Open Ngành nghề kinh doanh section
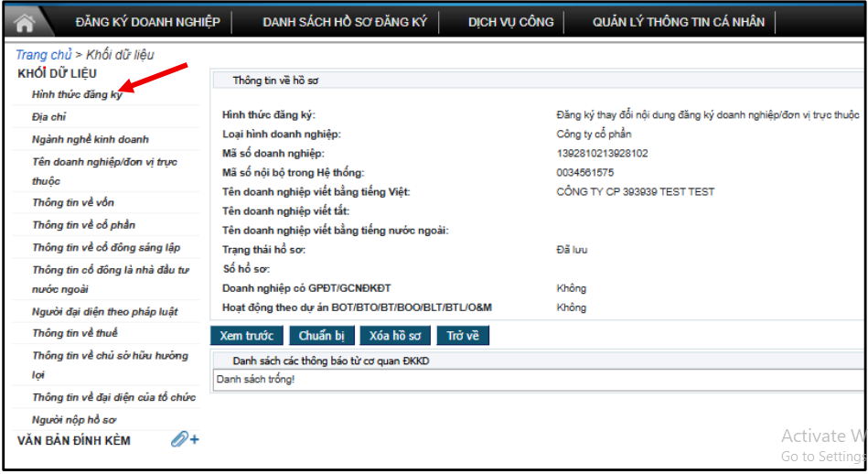The height and width of the screenshot is (474, 868). pyautogui.click(x=91, y=139)
